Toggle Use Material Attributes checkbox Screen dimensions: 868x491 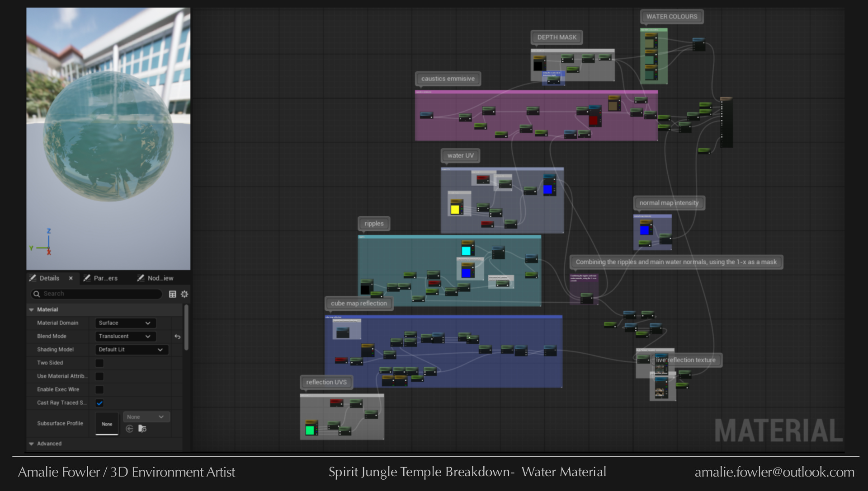coord(99,376)
